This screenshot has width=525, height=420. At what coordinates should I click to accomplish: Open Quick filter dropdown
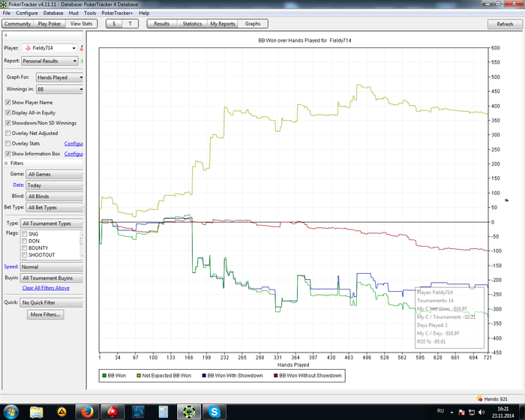tap(51, 303)
